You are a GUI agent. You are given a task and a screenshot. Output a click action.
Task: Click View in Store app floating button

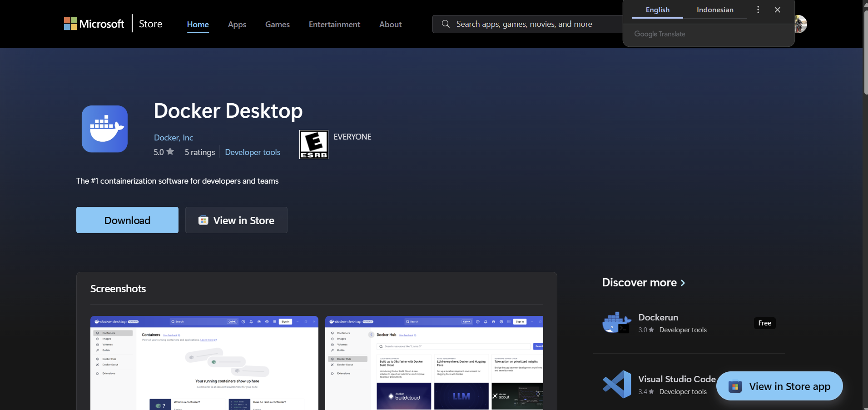(779, 386)
